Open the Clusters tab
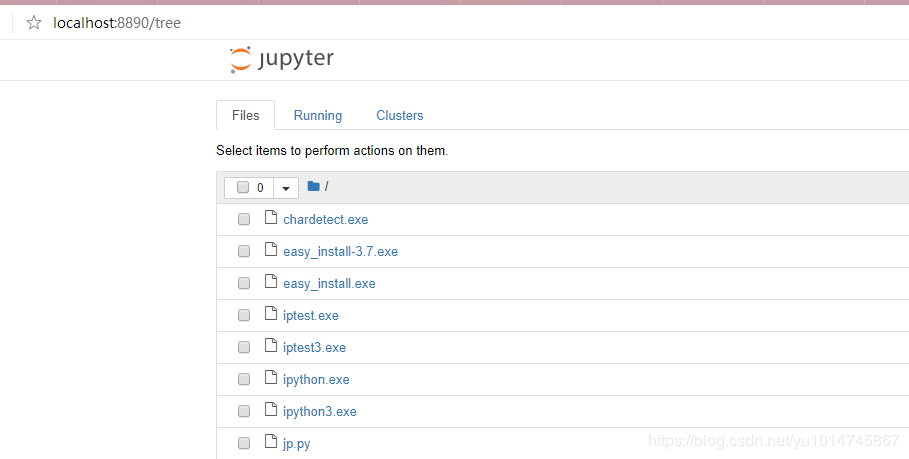909x459 pixels. point(400,116)
